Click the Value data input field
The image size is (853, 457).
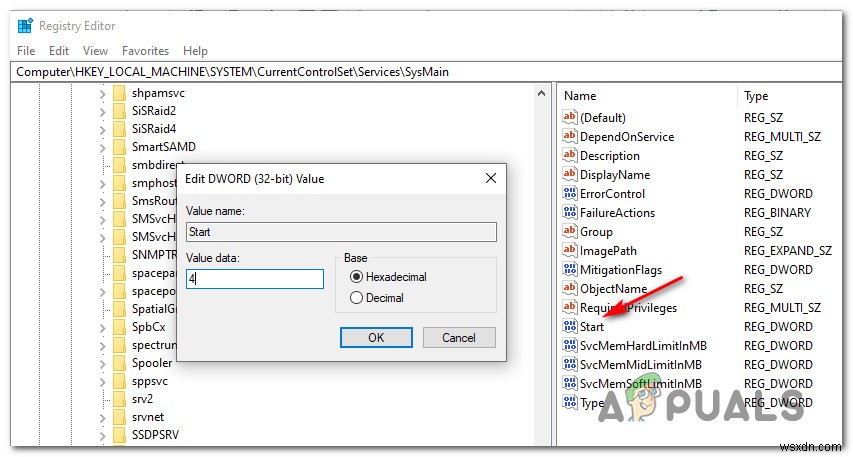pos(255,279)
